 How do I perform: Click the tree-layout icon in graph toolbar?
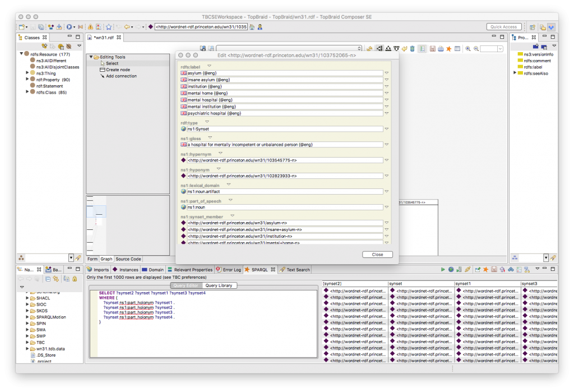coord(388,49)
